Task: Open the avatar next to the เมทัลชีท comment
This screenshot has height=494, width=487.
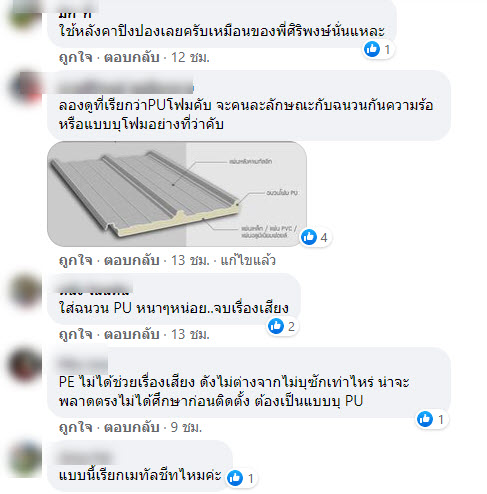Action: click(x=26, y=459)
